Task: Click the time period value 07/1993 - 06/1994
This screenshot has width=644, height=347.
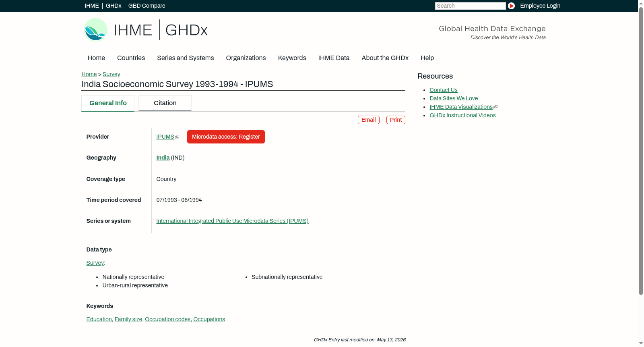Action: pos(179,200)
